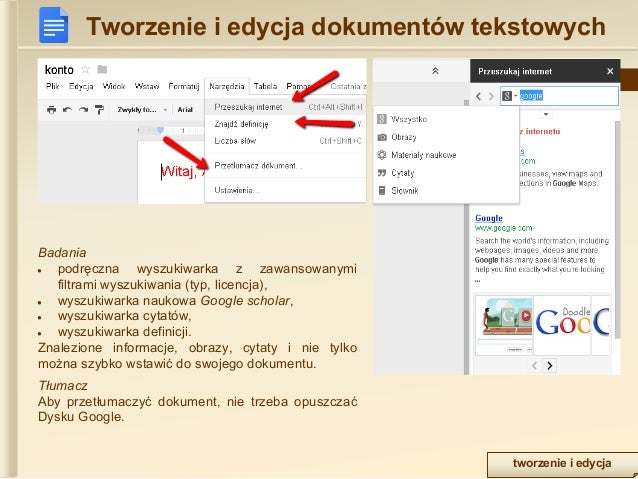
Task: Click the tworzenie i edycja button
Action: click(x=562, y=464)
